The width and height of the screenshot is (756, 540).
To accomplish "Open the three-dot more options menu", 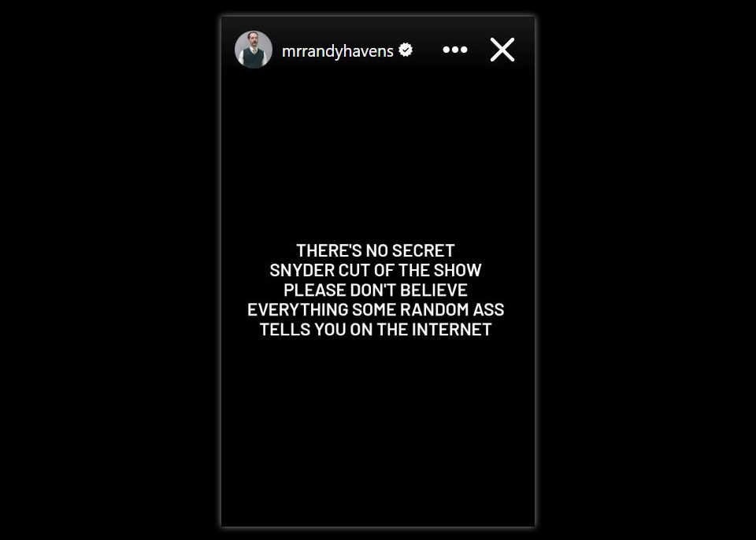I will pyautogui.click(x=454, y=50).
